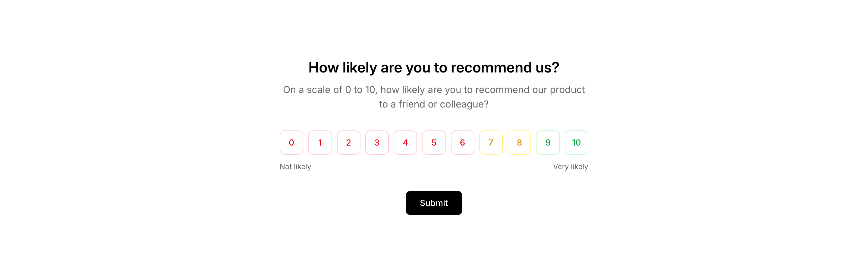Pick the yellow rating 7 box
Image resolution: width=868 pixels, height=273 pixels.
pyautogui.click(x=491, y=143)
